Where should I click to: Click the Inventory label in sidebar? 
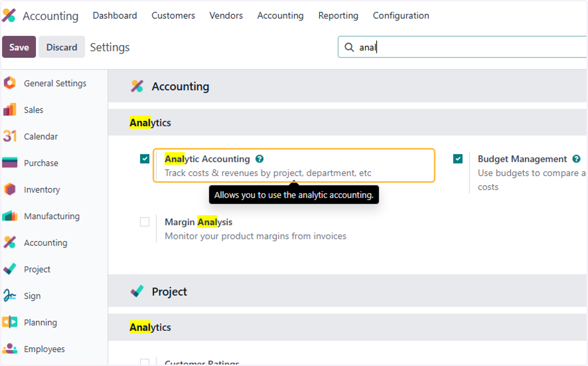[42, 189]
